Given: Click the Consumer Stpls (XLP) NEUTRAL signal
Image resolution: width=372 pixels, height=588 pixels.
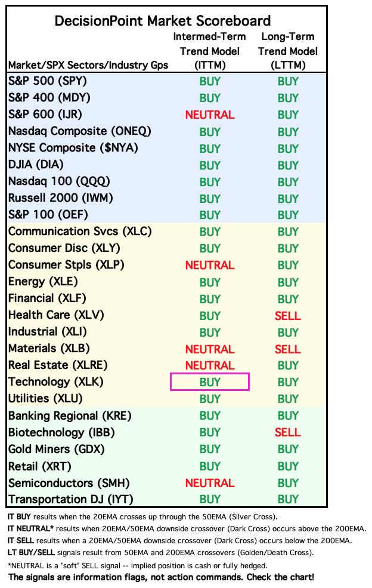Looking at the screenshot, I should click(x=210, y=265).
